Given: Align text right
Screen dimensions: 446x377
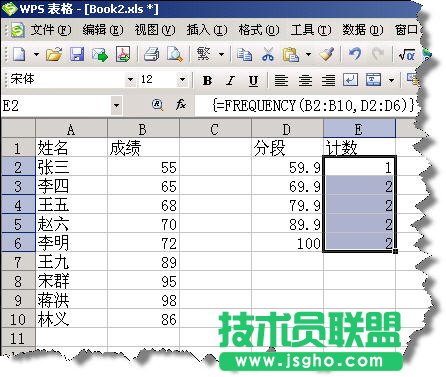Looking at the screenshot, I should [x=328, y=80].
